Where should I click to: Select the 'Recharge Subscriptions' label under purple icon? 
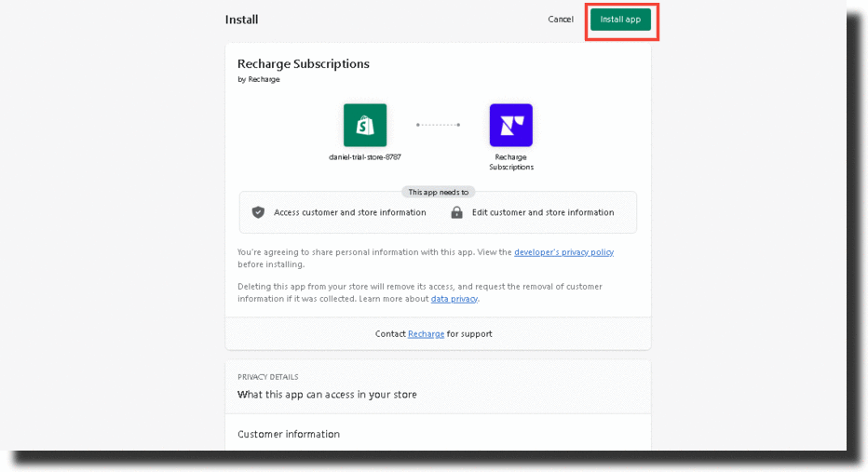click(511, 162)
